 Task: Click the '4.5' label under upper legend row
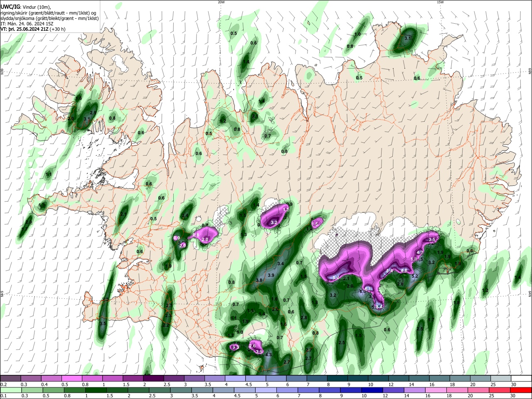[249, 384]
